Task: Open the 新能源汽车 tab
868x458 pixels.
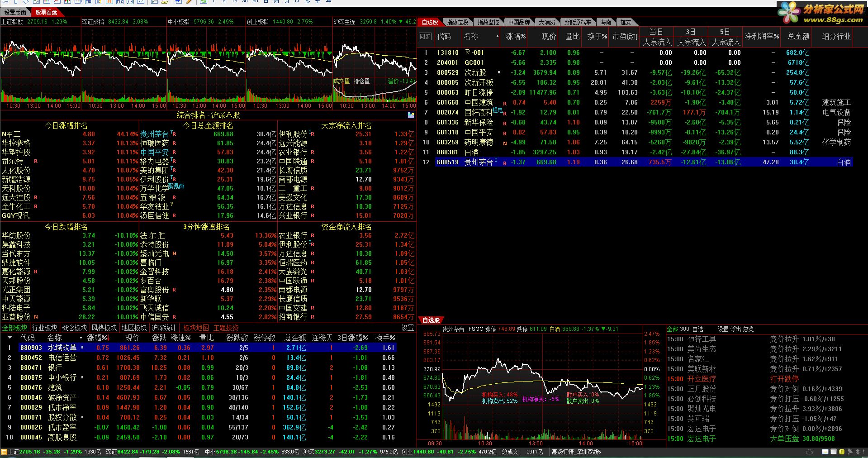Action: tap(578, 22)
